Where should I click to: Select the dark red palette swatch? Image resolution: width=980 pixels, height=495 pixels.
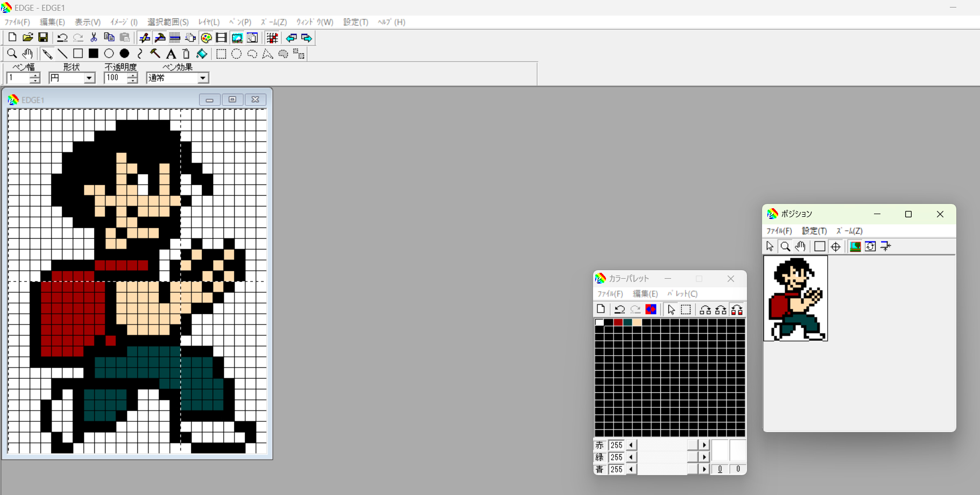[x=618, y=322]
